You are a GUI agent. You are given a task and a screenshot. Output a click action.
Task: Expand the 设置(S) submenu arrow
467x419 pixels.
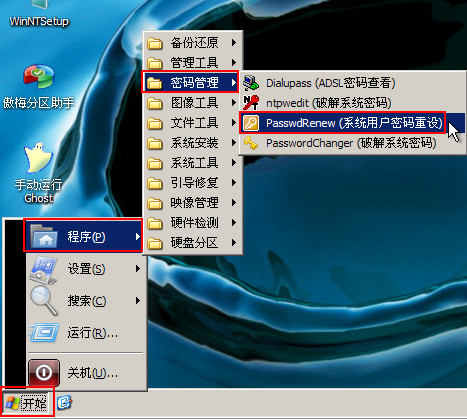point(138,269)
